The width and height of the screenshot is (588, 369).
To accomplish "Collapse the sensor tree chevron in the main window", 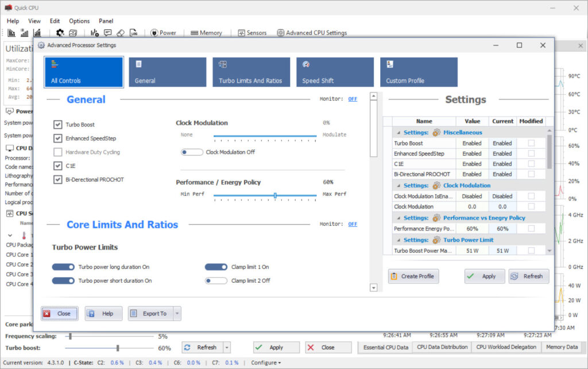I will [x=10, y=235].
